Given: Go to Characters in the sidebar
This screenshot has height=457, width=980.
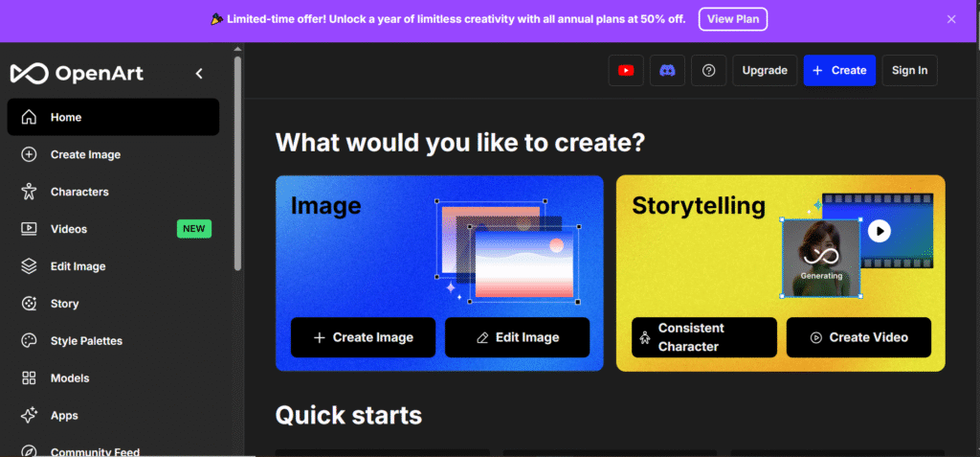Looking at the screenshot, I should point(113,192).
